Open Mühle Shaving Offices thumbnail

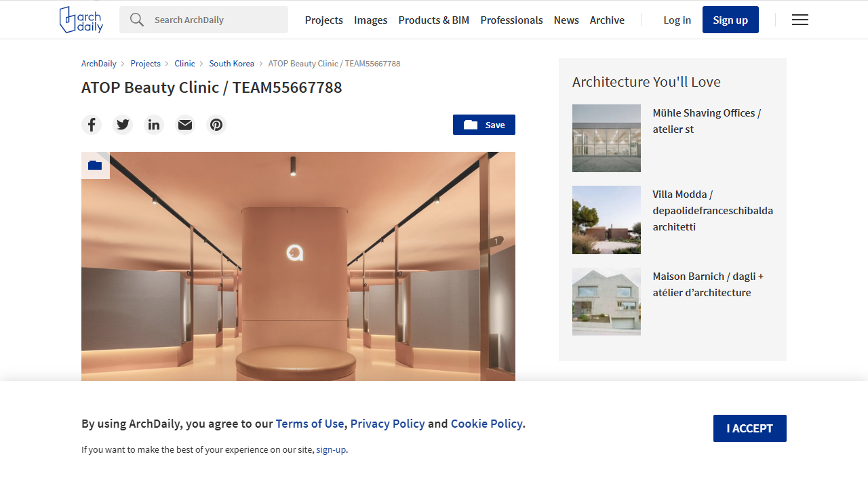point(606,138)
